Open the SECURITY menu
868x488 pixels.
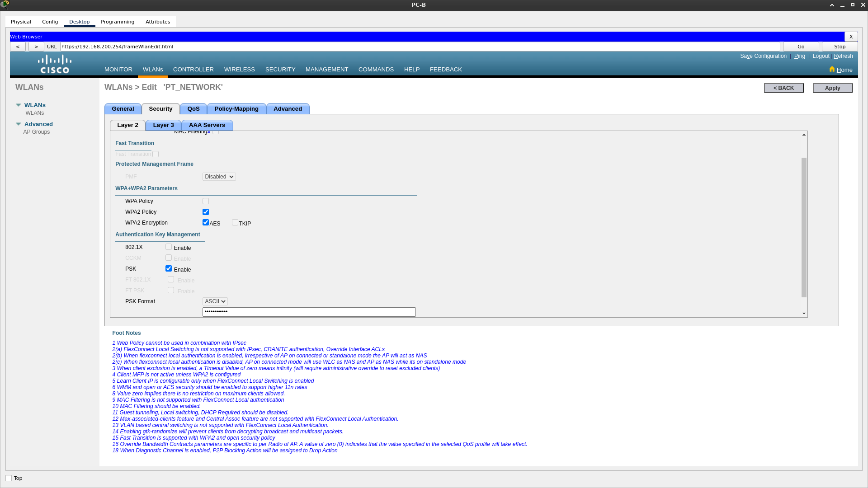[x=280, y=70]
